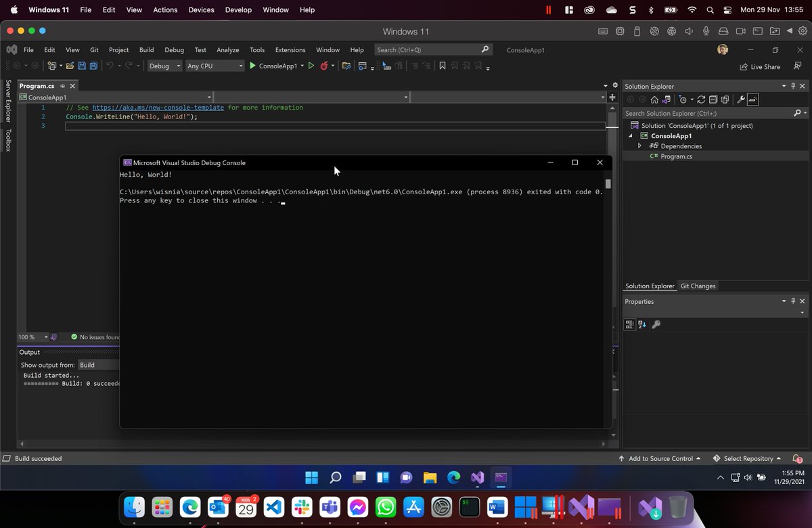Save all files using the double floppy icon
This screenshot has height=528, width=812.
[93, 66]
